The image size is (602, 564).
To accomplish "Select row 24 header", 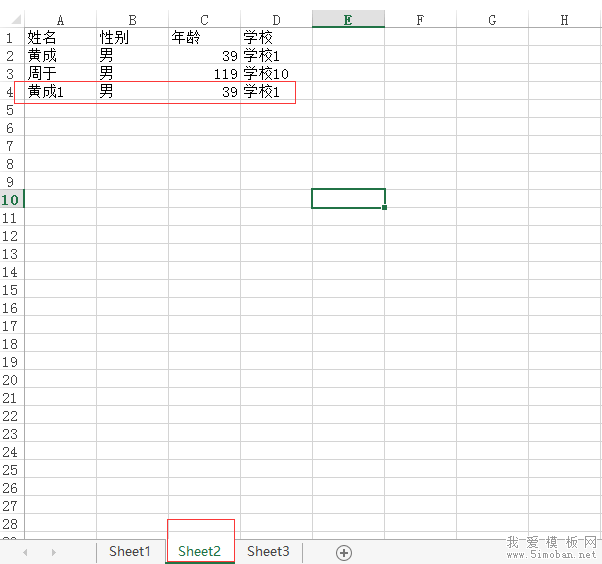I will click(x=12, y=452).
